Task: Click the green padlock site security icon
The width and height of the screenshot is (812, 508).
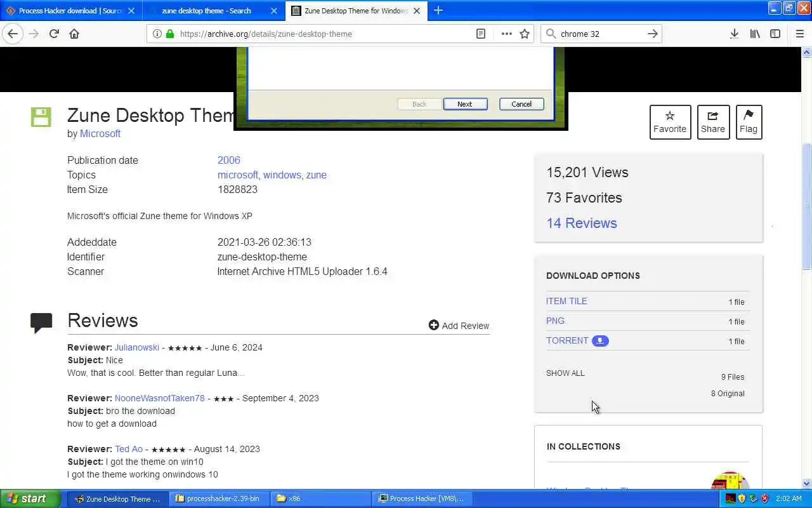Action: point(169,34)
